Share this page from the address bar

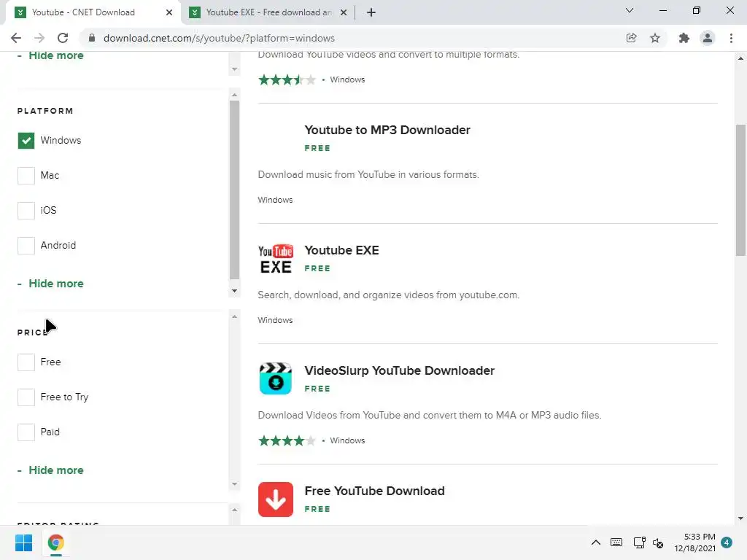click(x=631, y=38)
